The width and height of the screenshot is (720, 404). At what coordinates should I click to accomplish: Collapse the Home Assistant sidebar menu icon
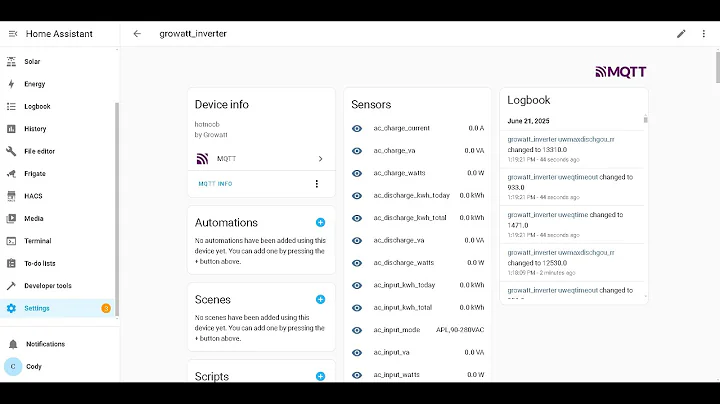pyautogui.click(x=13, y=34)
